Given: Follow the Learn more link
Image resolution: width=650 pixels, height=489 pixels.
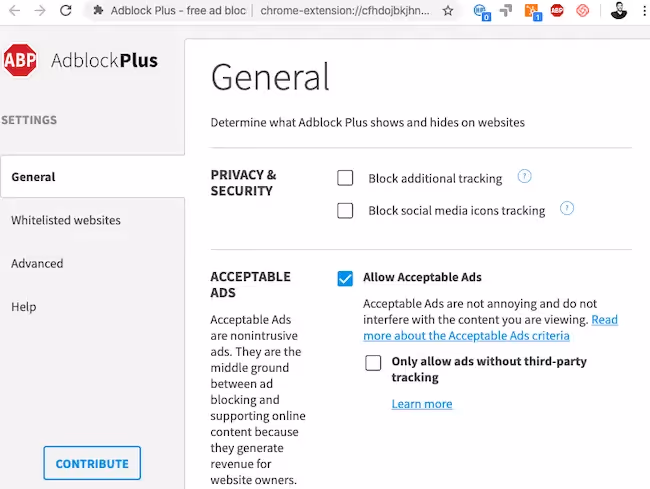Looking at the screenshot, I should point(422,404).
